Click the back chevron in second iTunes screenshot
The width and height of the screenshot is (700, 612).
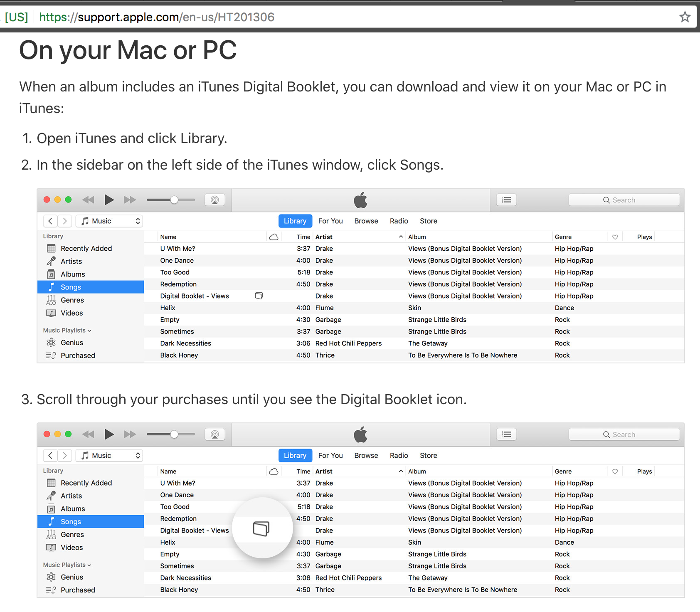pos(50,456)
